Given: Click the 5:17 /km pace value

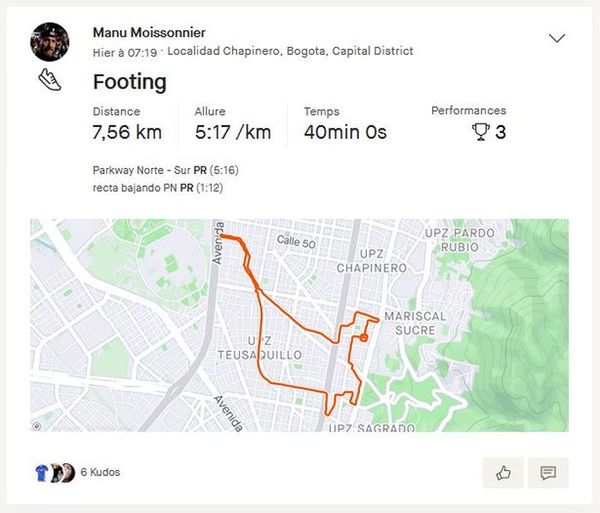Looking at the screenshot, I should (233, 132).
